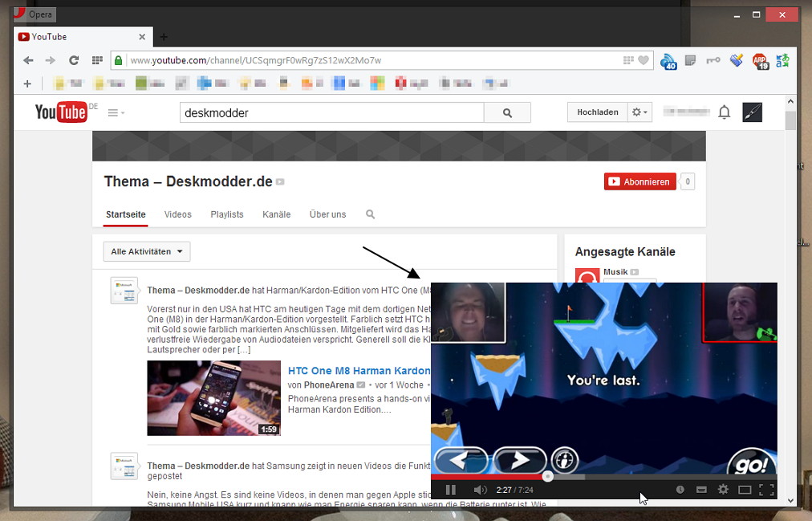Click the YouTube search box containing deskmodder
This screenshot has width=812, height=521.
coord(331,112)
